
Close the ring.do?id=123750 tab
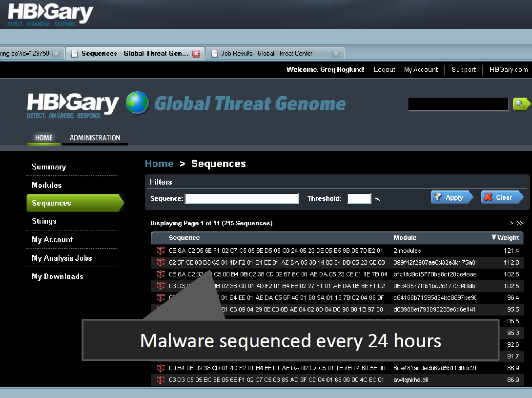tap(57, 54)
